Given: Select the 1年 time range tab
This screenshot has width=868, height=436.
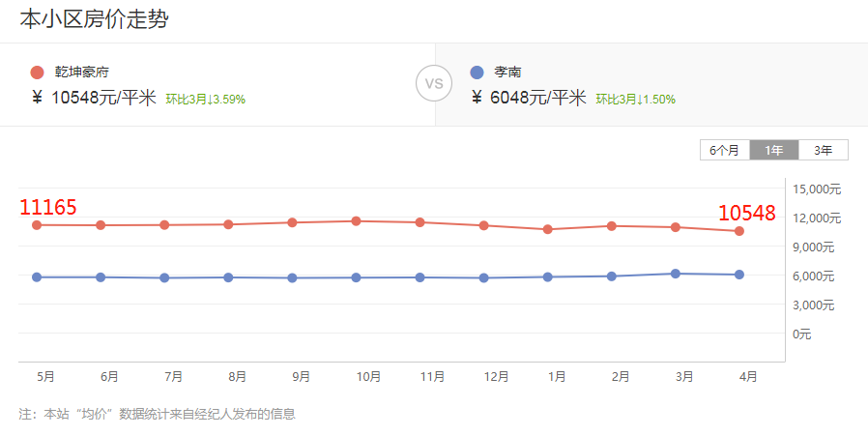Looking at the screenshot, I should point(774,150).
